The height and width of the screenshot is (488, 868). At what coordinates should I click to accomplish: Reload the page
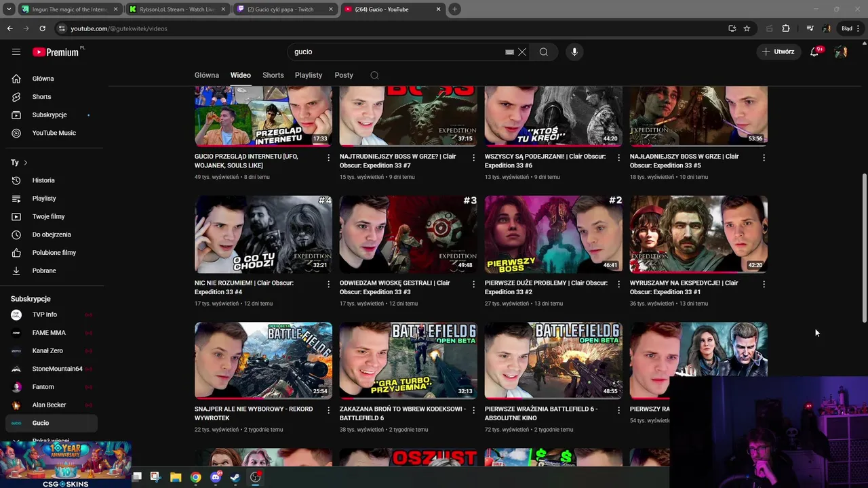tap(42, 28)
